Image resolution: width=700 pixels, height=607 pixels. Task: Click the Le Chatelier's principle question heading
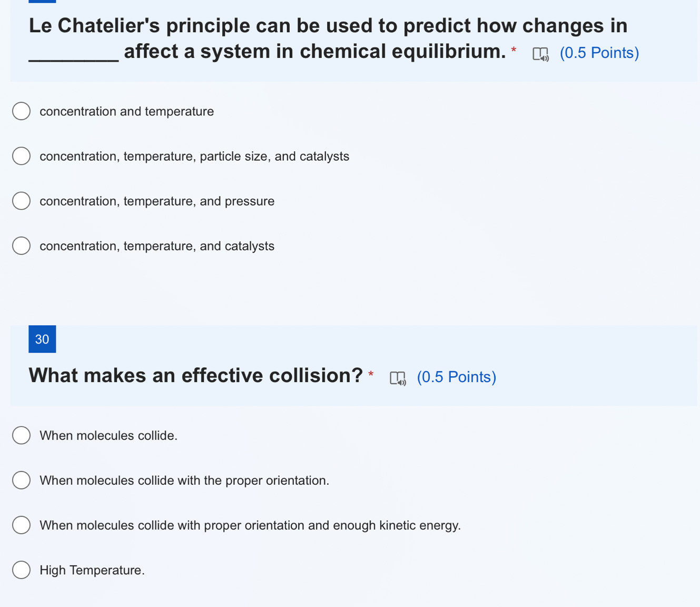point(328,38)
